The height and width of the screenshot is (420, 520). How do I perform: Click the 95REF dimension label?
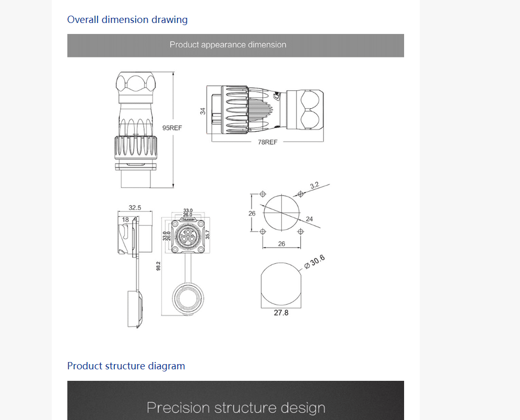point(172,128)
